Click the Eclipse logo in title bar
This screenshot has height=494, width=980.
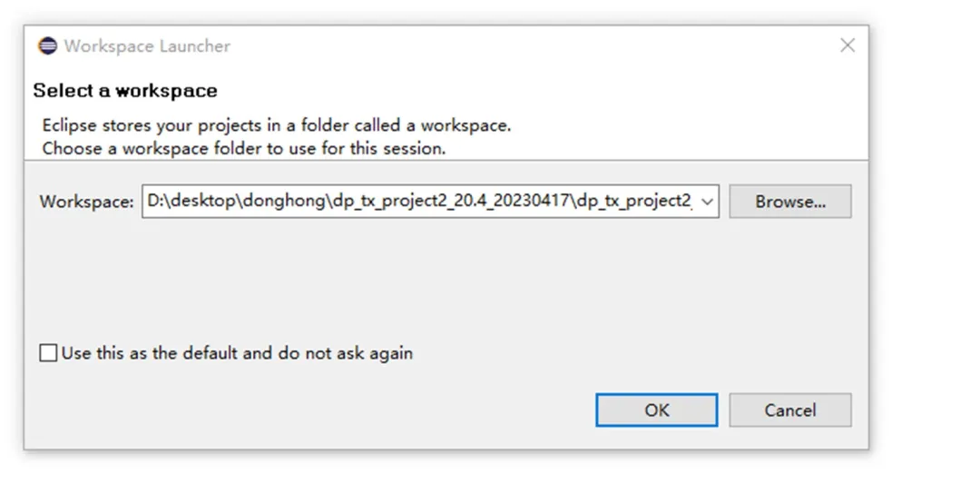pyautogui.click(x=47, y=46)
